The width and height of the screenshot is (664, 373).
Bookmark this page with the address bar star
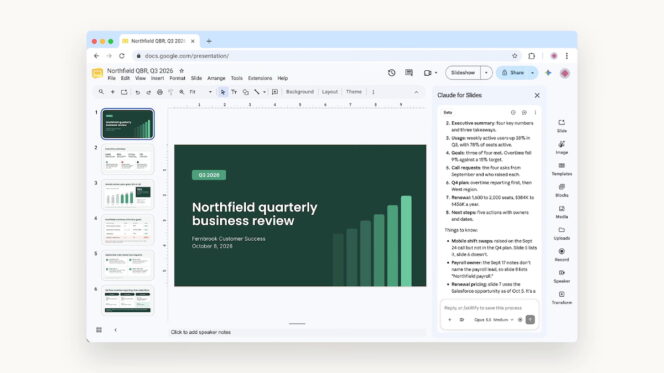point(515,56)
